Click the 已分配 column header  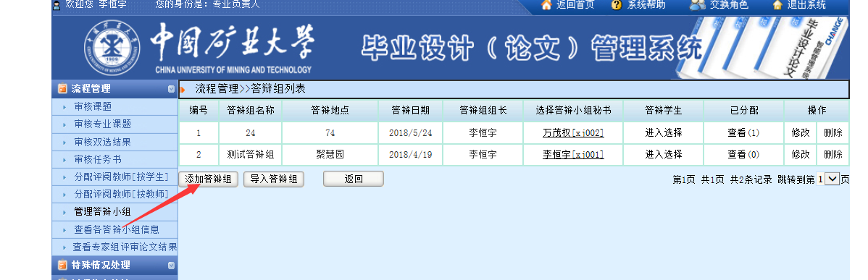pyautogui.click(x=744, y=110)
